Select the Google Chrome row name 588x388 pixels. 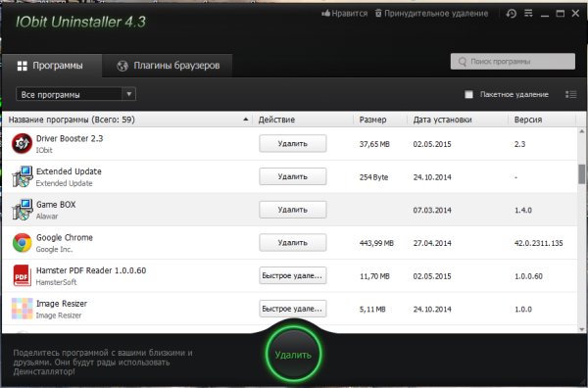[65, 237]
